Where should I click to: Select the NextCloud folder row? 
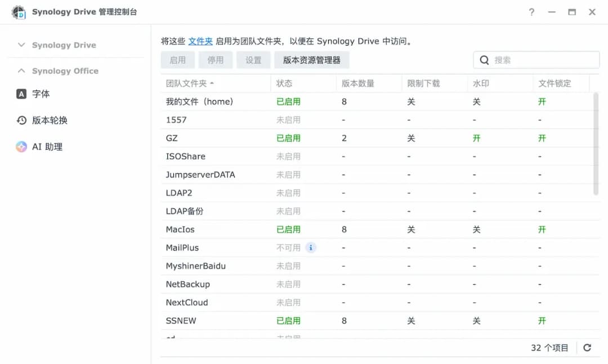(x=376, y=302)
